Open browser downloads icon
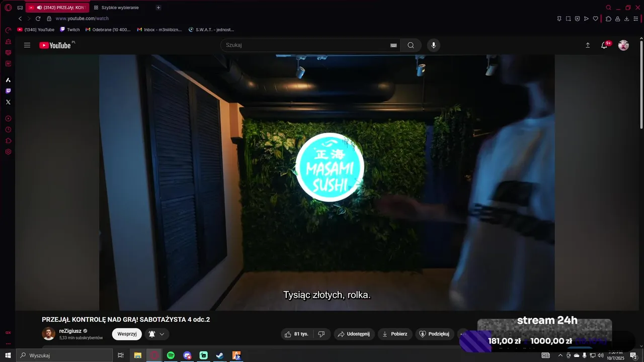Viewport: 644px width, 362px height. 626,19
